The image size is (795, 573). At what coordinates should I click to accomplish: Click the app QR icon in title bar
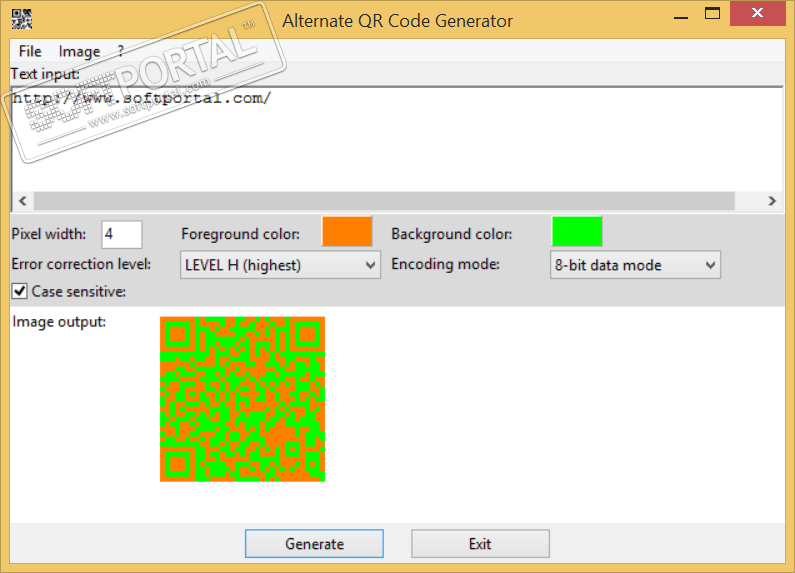pyautogui.click(x=22, y=19)
